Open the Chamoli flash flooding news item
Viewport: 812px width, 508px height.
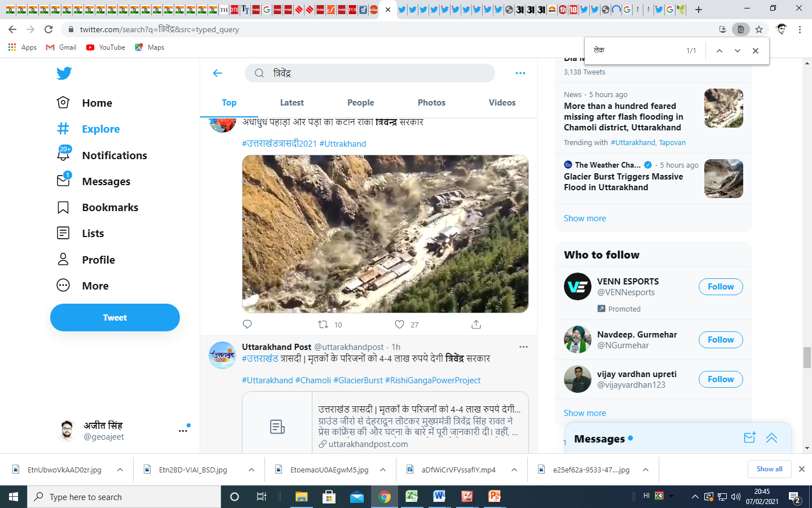(653, 117)
